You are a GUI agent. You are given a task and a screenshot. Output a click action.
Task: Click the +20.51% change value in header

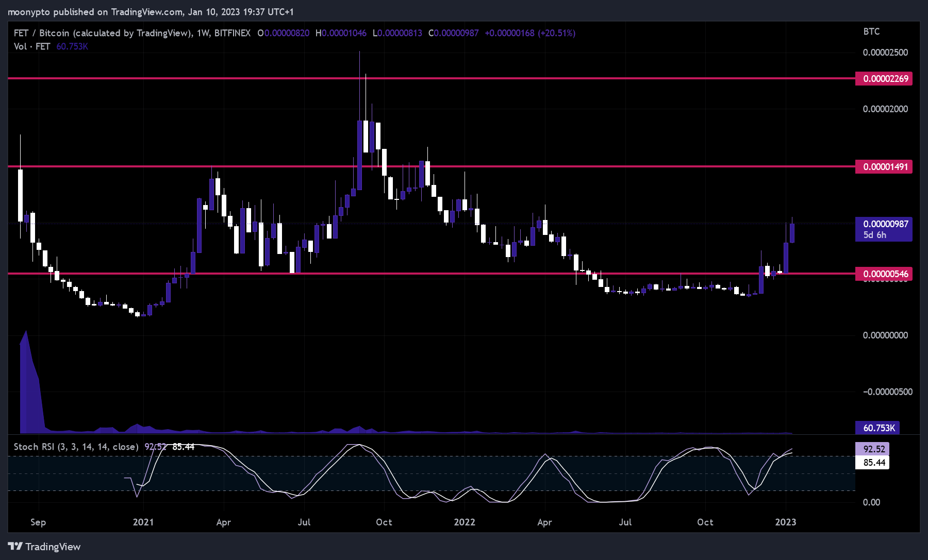[557, 33]
